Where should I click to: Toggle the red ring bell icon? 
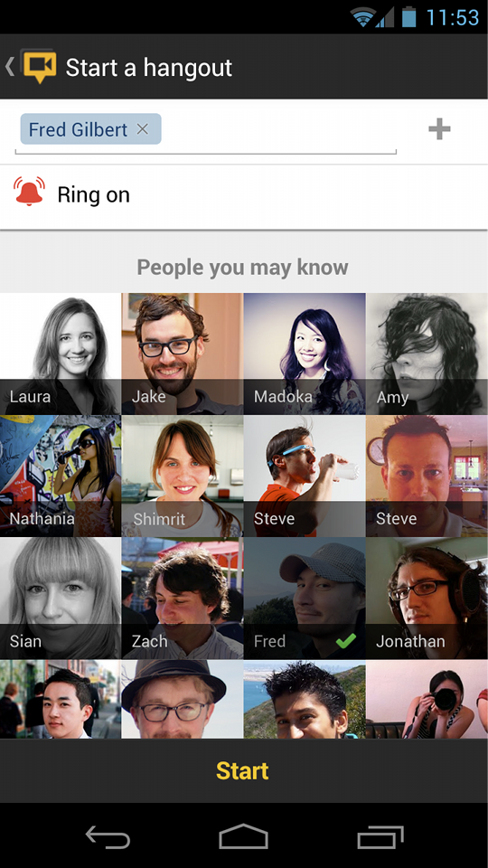point(29,192)
